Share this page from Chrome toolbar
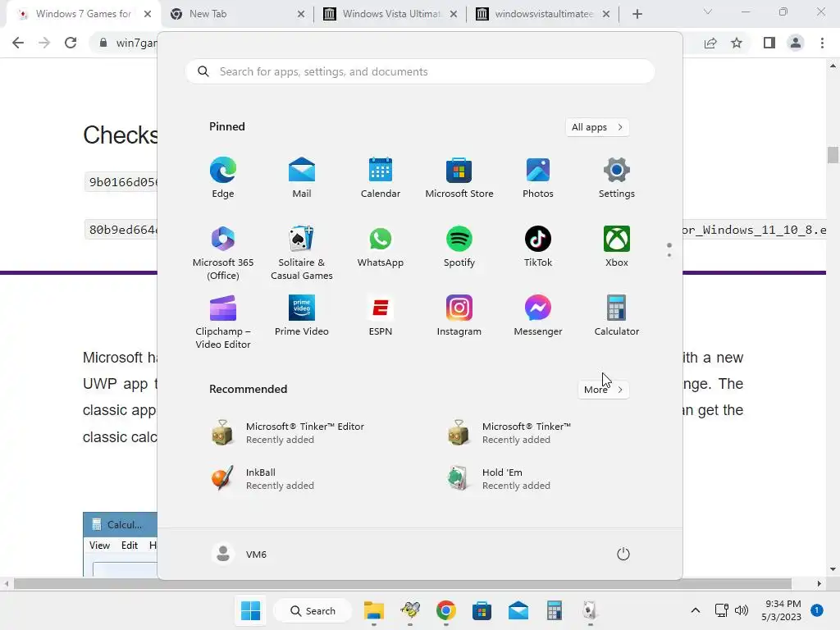 (710, 43)
